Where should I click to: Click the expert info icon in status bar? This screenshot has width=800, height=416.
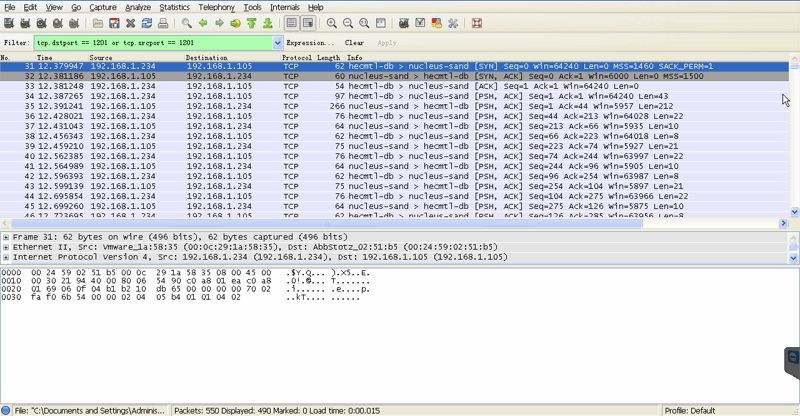point(7,410)
